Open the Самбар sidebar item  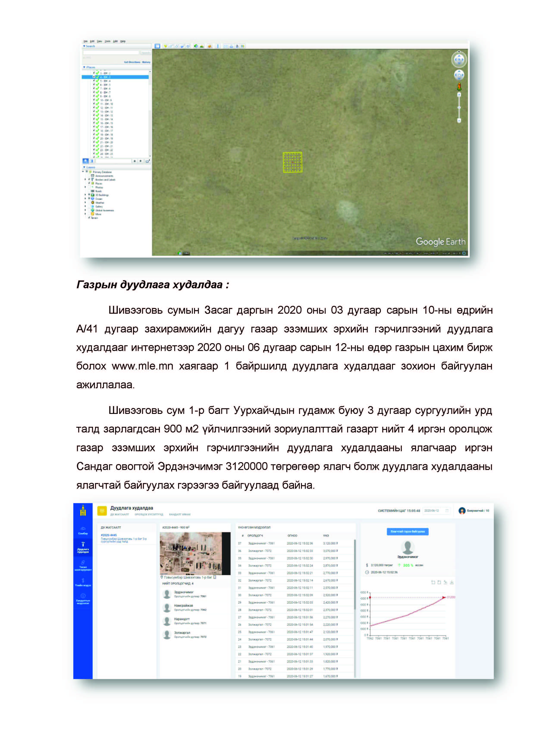tap(83, 531)
